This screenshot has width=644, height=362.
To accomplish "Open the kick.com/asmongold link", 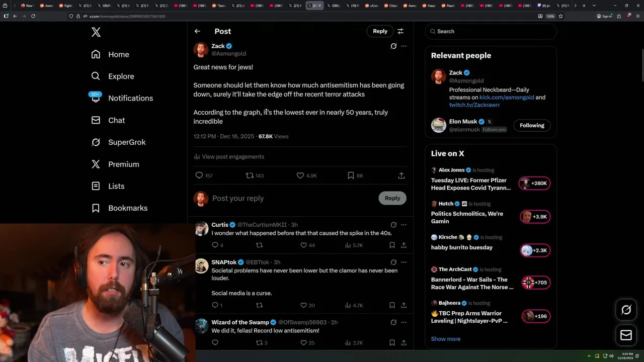I will click(x=507, y=98).
